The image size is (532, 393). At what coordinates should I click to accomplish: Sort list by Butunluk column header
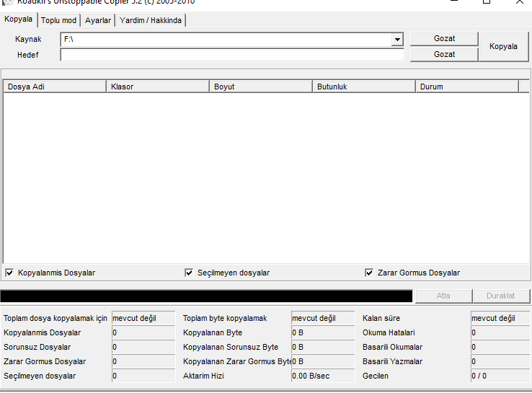(x=364, y=87)
